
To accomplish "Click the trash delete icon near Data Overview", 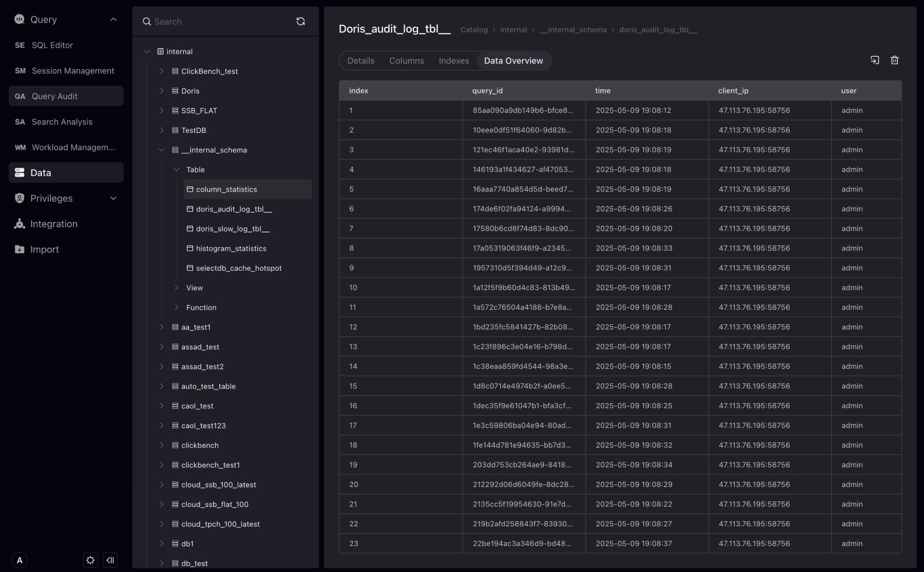I will point(895,60).
